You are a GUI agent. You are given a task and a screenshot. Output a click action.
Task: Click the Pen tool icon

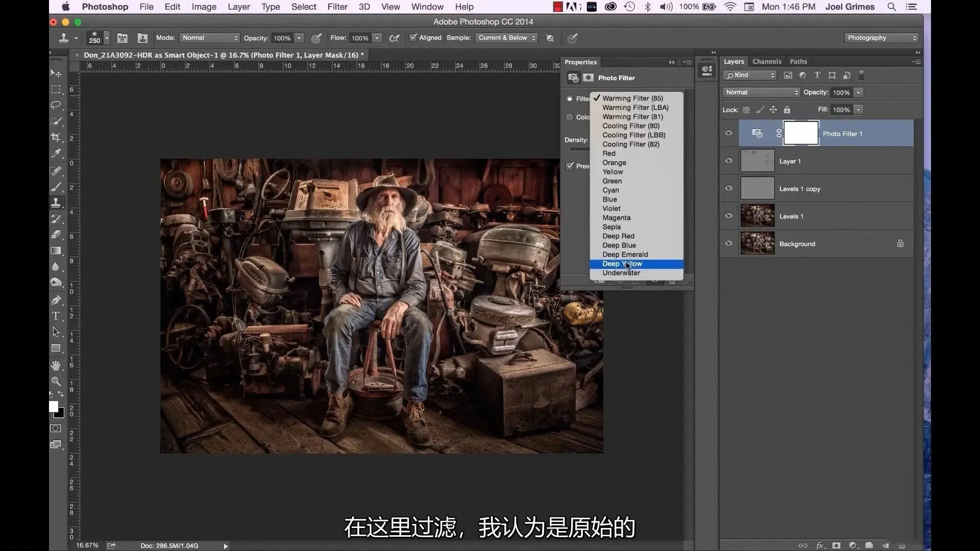pyautogui.click(x=56, y=299)
